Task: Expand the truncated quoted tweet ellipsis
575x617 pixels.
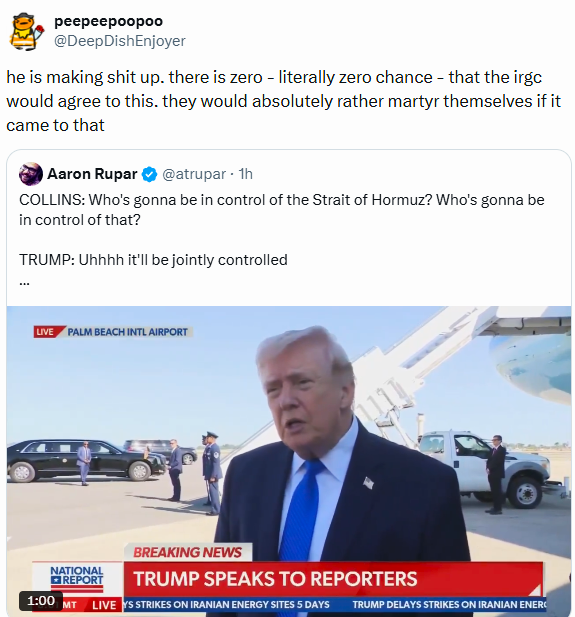Action: tap(24, 282)
